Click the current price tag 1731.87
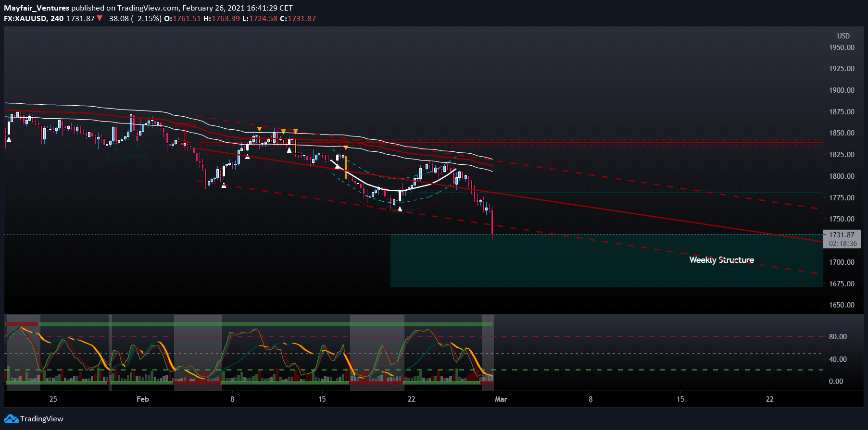This screenshot has width=868, height=430. (x=842, y=235)
